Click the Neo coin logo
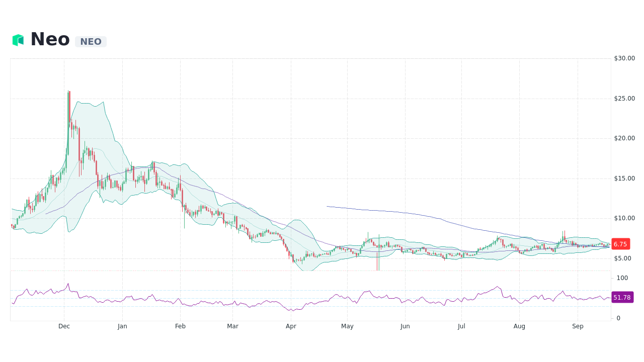This screenshot has height=362, width=644. click(x=19, y=39)
